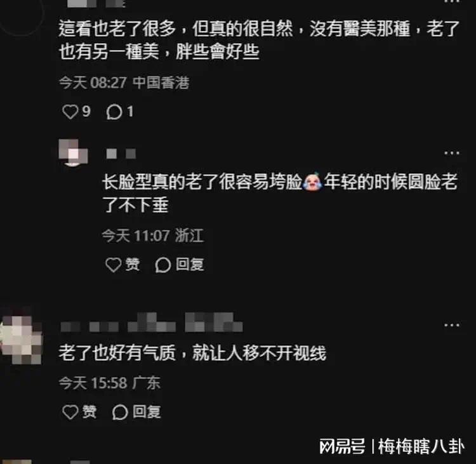The image size is (476, 464).
Task: Open the partly hidden top comment's three-dot menu
Action: (x=452, y=1)
